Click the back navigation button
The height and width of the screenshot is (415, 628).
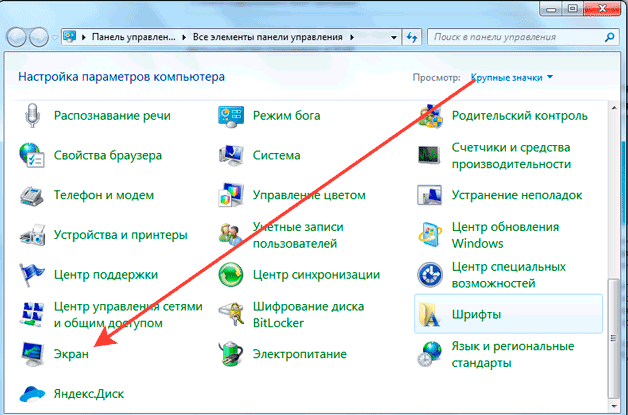(x=19, y=37)
